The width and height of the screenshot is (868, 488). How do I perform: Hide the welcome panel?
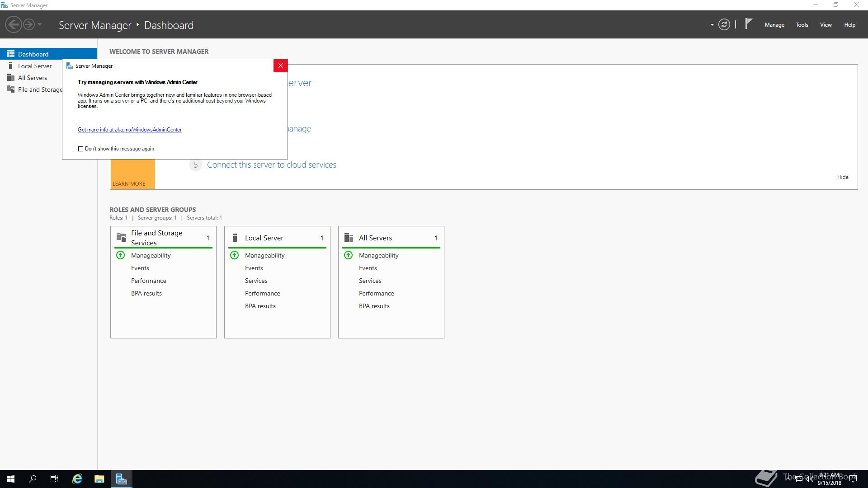click(843, 177)
